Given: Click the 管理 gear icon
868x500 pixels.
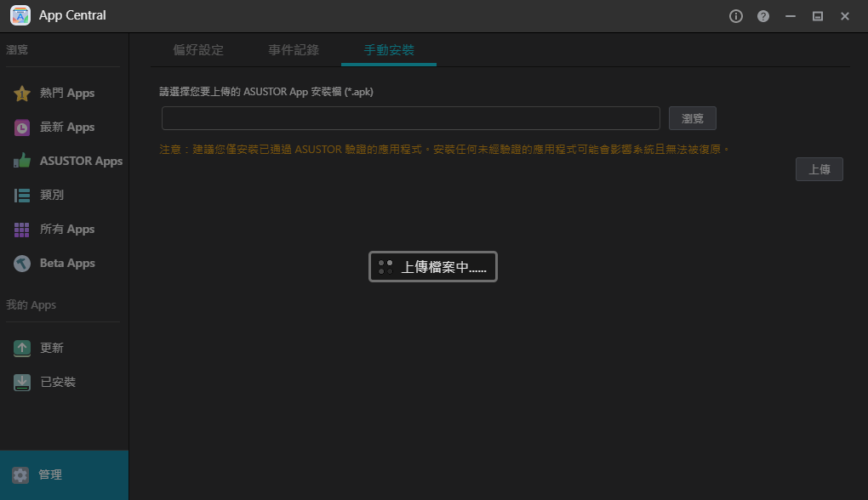Looking at the screenshot, I should tap(20, 475).
